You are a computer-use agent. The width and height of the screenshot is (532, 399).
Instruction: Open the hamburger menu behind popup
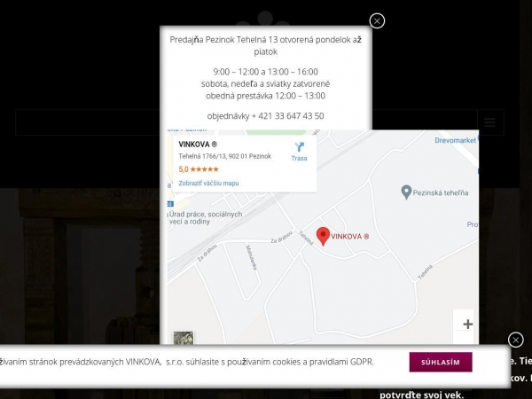pyautogui.click(x=489, y=122)
